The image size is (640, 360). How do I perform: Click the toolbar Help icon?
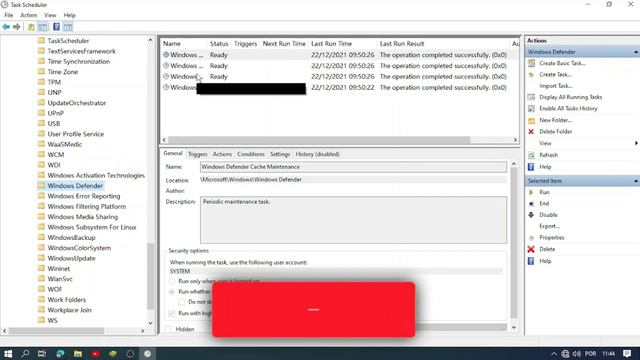pyautogui.click(x=56, y=27)
